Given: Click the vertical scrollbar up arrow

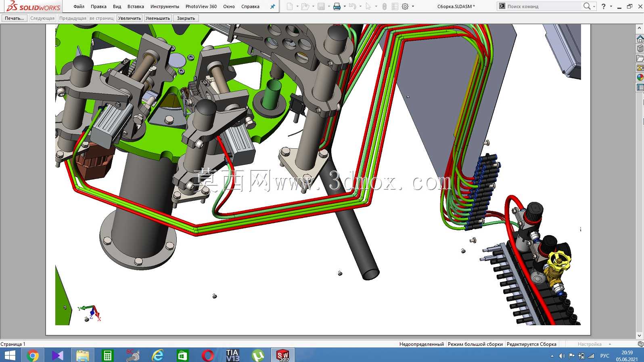Looking at the screenshot, I should pyautogui.click(x=639, y=28).
